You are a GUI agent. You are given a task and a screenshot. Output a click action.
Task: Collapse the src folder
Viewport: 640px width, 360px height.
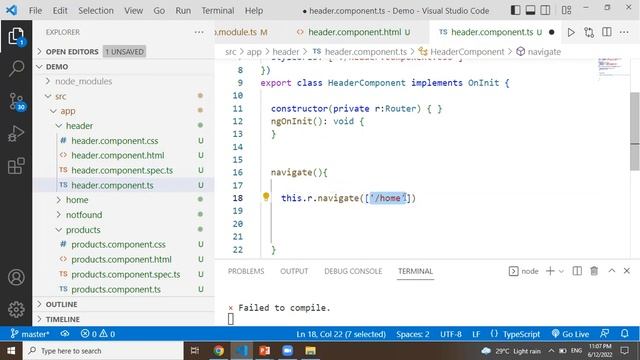124,96
